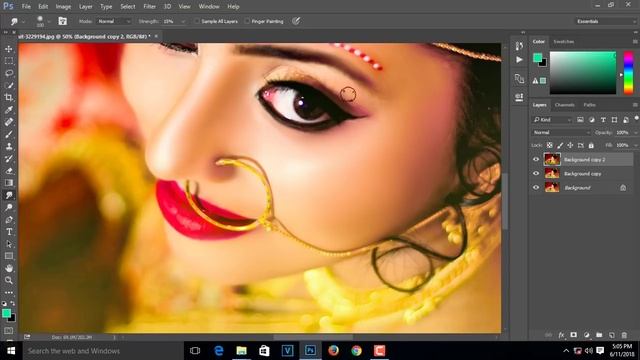
Task: Select the Zoom tool
Action: point(9,280)
